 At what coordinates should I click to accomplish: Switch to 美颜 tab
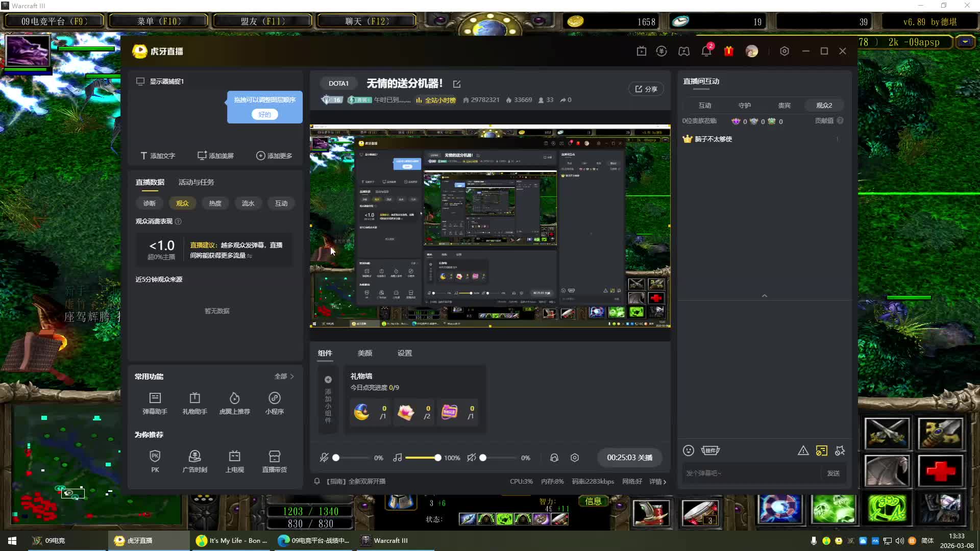(x=365, y=353)
